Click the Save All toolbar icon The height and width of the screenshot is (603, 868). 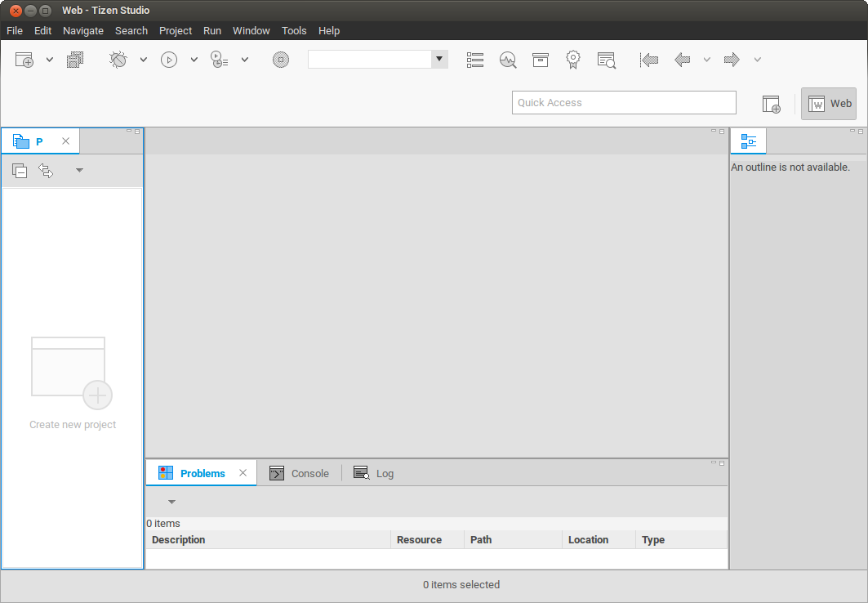75,60
